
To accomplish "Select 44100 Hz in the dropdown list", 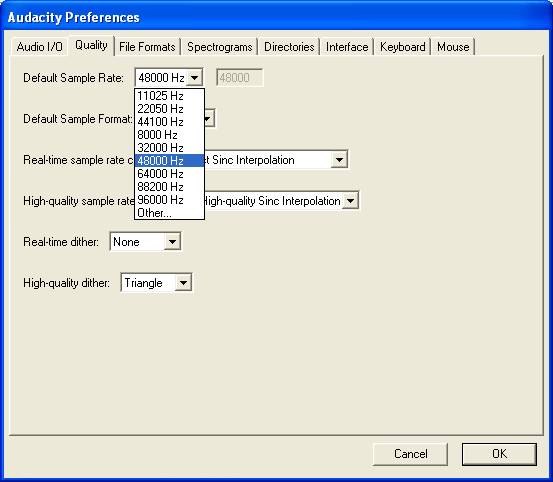I will (169, 122).
